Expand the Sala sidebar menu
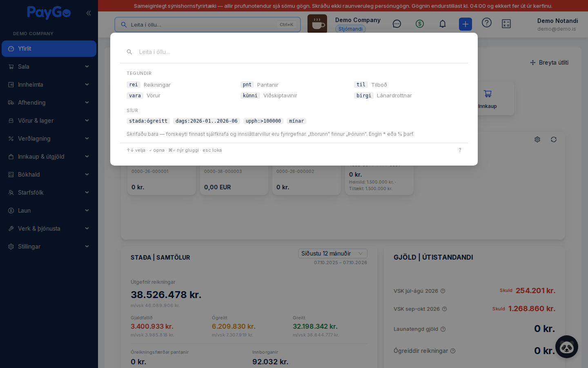This screenshot has height=368, width=588. pyautogui.click(x=49, y=67)
